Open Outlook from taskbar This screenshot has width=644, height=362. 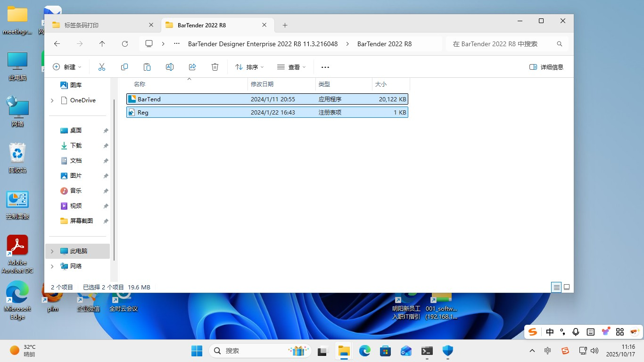pos(406,351)
